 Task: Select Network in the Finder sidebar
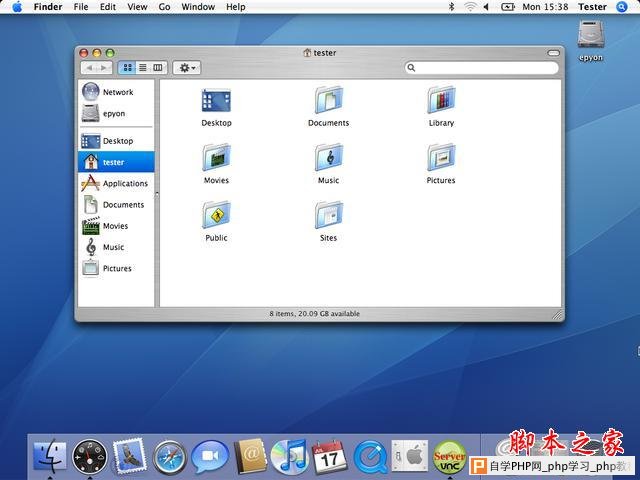[116, 92]
